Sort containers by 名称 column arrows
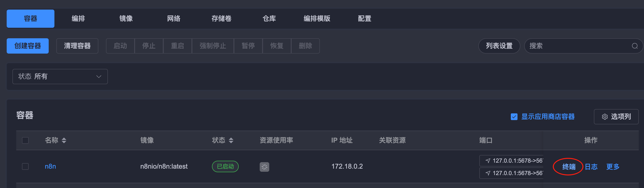 (64, 140)
